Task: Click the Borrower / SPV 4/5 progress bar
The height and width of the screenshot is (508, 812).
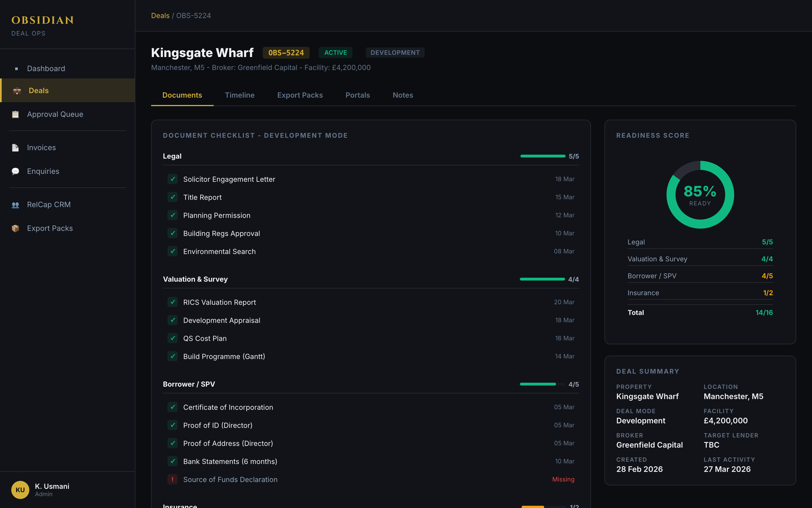Action: coord(542,384)
